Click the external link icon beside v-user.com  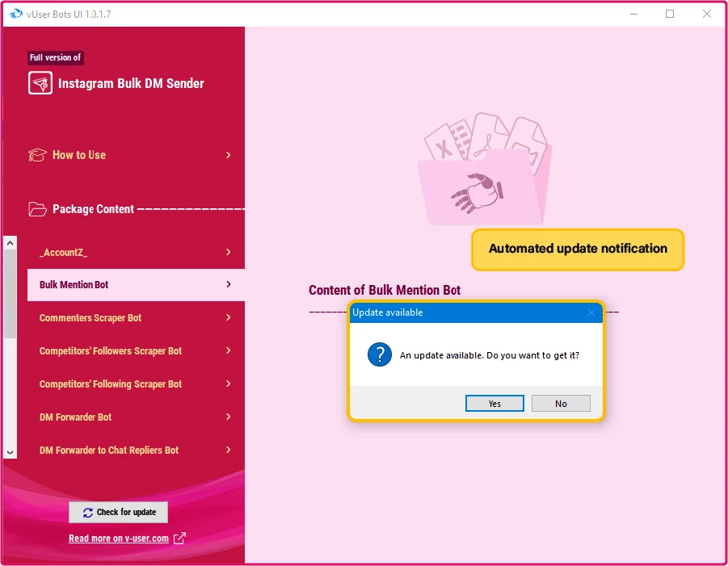[179, 539]
